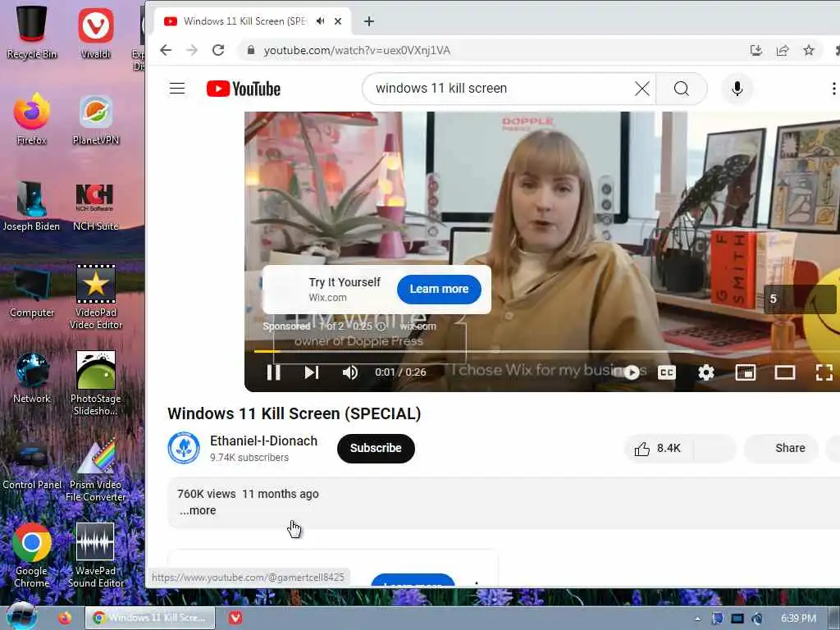Open player settings gear
This screenshot has height=630, width=840.
click(x=706, y=372)
